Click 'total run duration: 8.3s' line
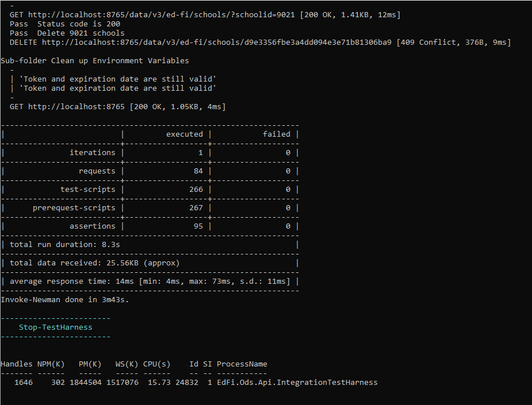This screenshot has height=405, width=532. (x=65, y=244)
